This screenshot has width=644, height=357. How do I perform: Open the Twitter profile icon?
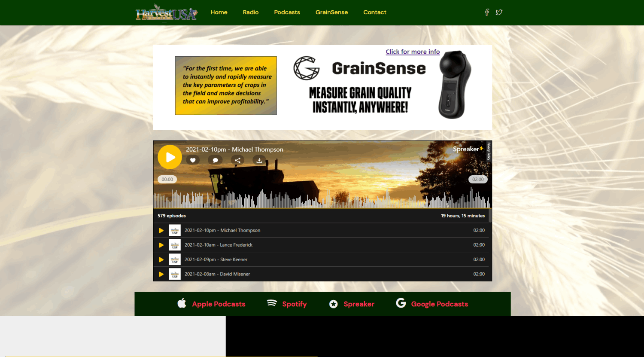[499, 12]
